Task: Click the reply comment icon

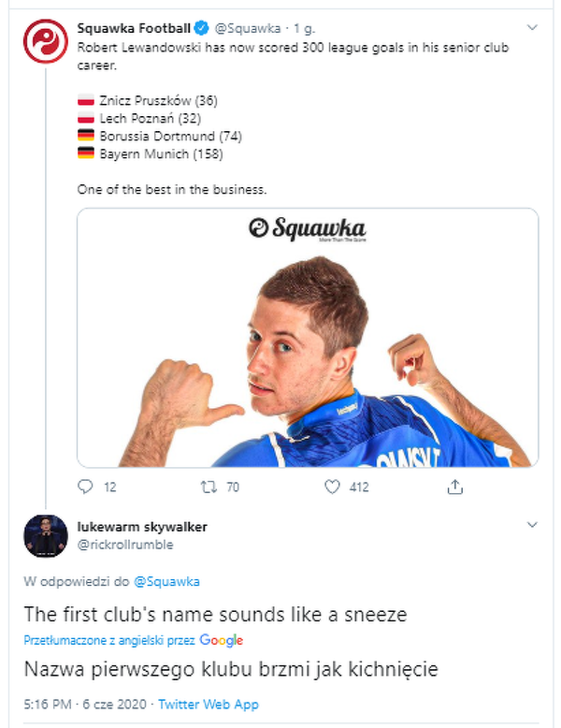Action: tap(85, 487)
